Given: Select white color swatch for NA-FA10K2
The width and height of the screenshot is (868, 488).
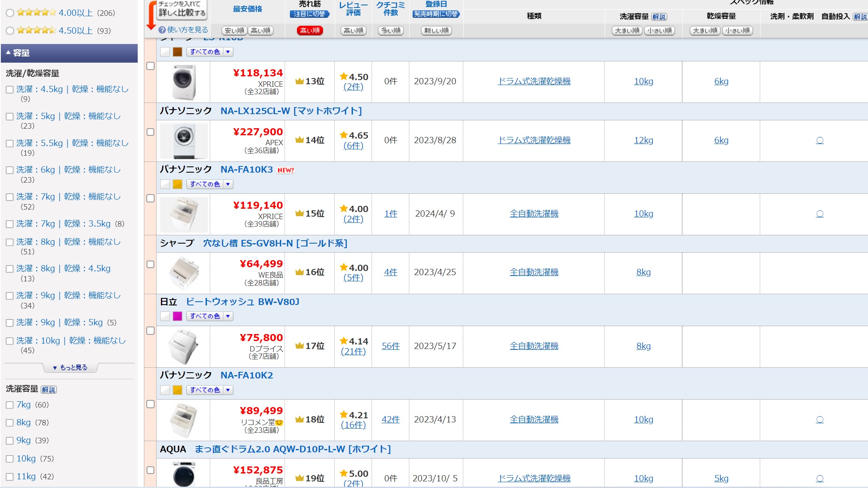Looking at the screenshot, I should coord(165,390).
